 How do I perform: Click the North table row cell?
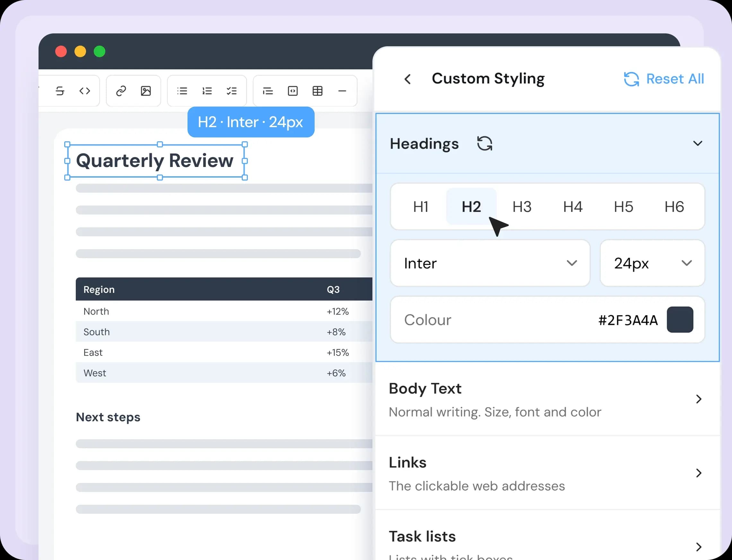click(x=96, y=311)
